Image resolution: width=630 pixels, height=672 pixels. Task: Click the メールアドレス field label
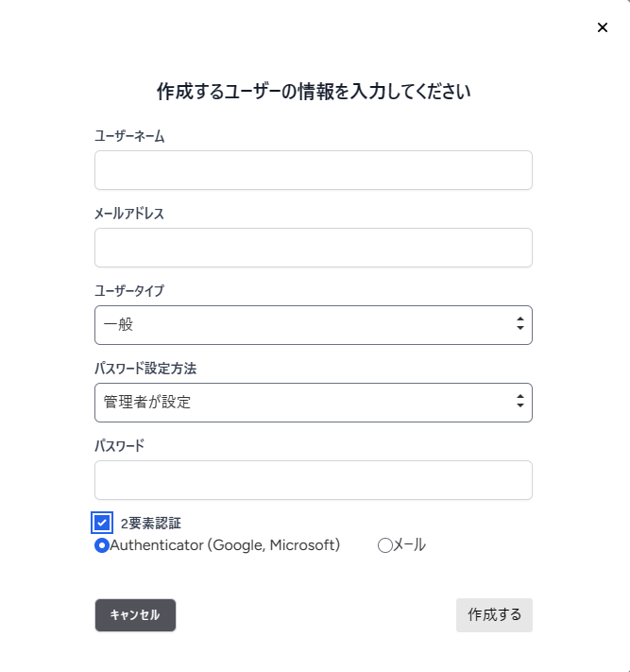tap(129, 214)
